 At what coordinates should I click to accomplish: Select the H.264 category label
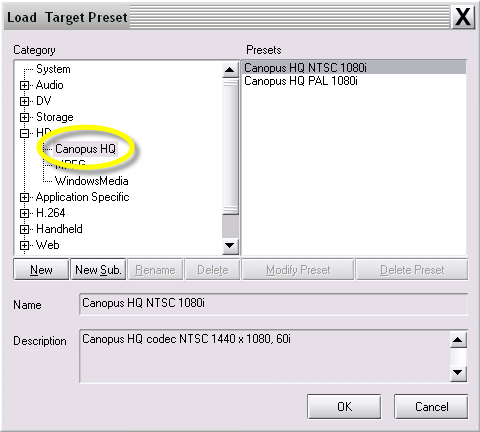point(50,213)
